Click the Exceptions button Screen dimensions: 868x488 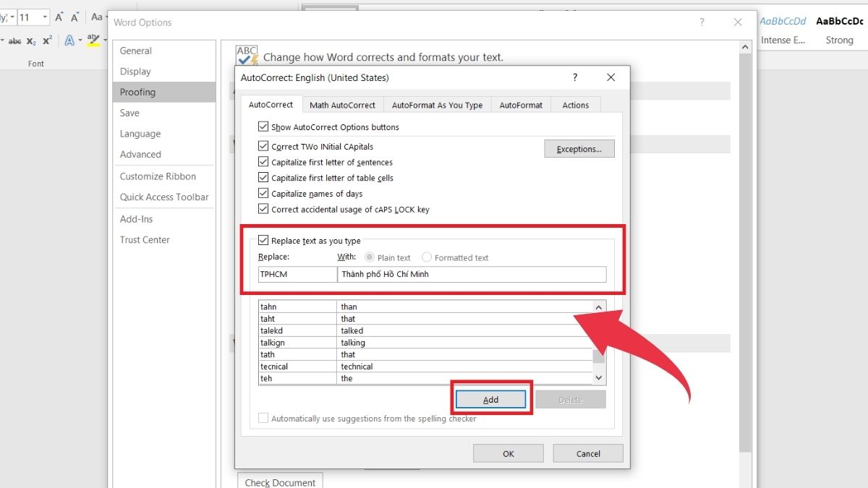pos(579,149)
